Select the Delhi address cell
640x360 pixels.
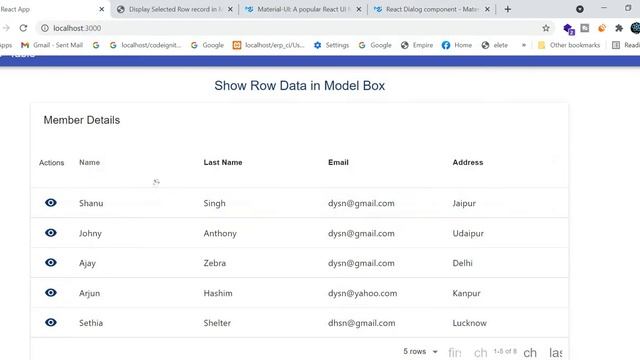[462, 263]
